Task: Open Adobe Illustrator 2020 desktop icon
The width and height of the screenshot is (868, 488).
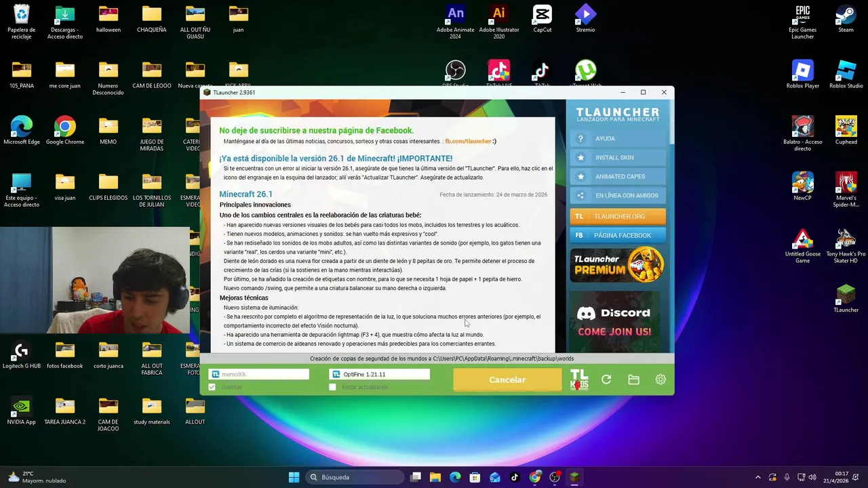Action: (499, 22)
